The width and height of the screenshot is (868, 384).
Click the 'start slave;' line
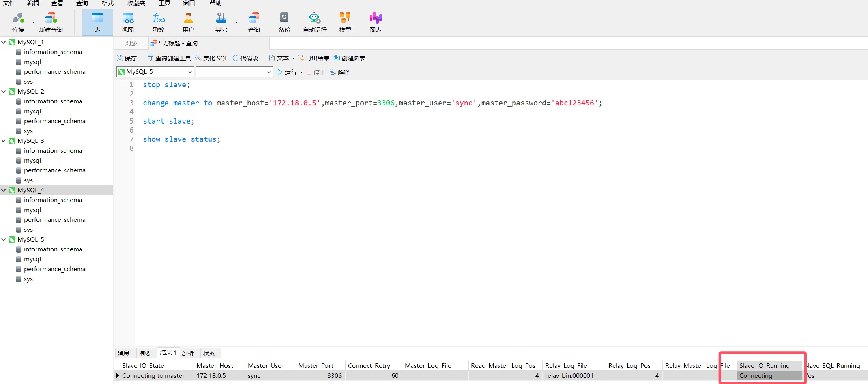point(168,121)
